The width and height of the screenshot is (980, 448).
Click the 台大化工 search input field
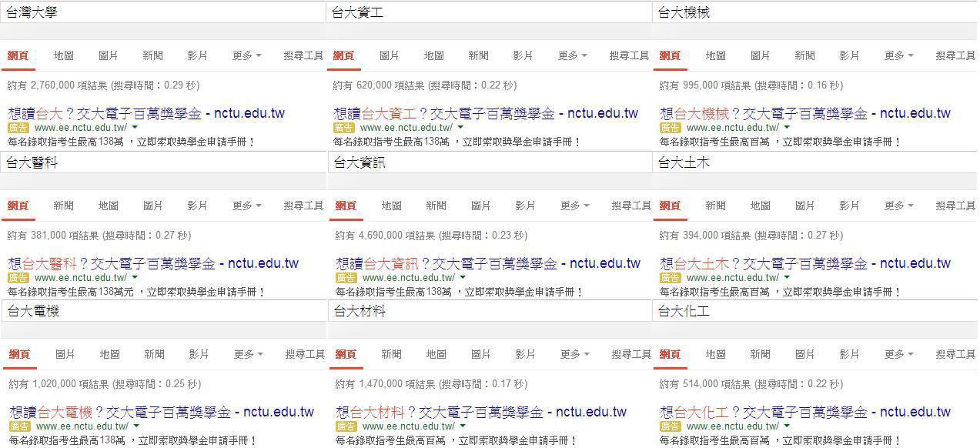pyautogui.click(x=815, y=311)
